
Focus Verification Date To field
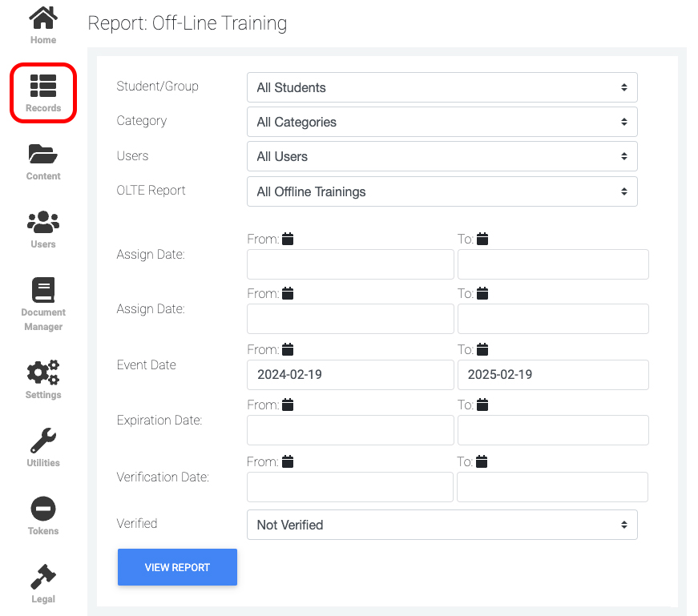pyautogui.click(x=552, y=487)
